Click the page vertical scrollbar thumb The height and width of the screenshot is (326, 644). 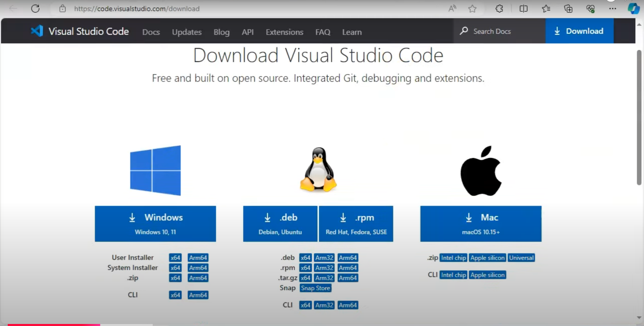[639, 118]
